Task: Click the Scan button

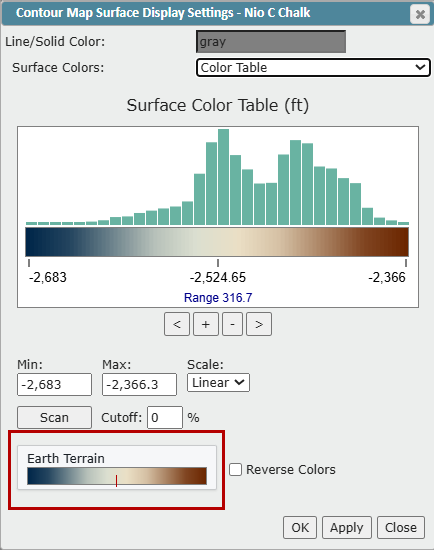Action: tap(54, 417)
